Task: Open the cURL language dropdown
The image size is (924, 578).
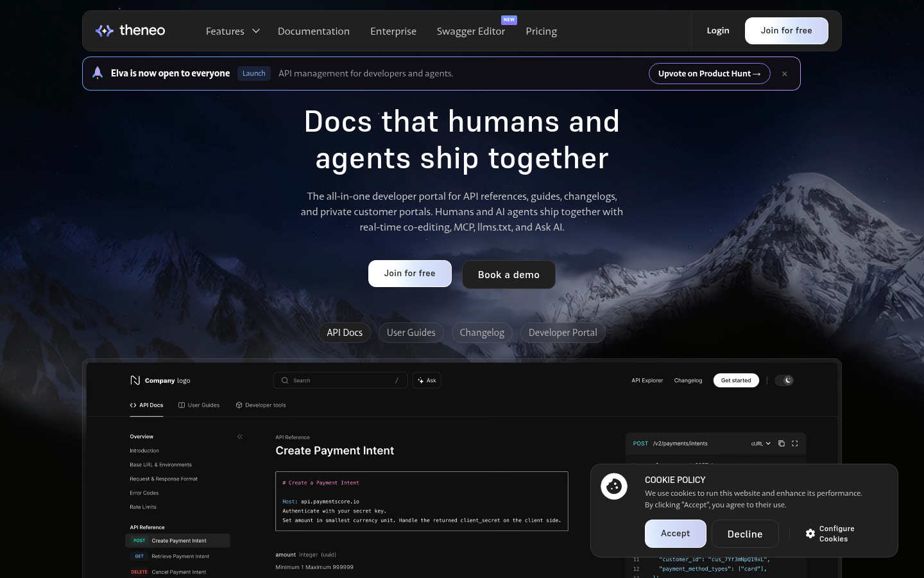Action: click(761, 443)
